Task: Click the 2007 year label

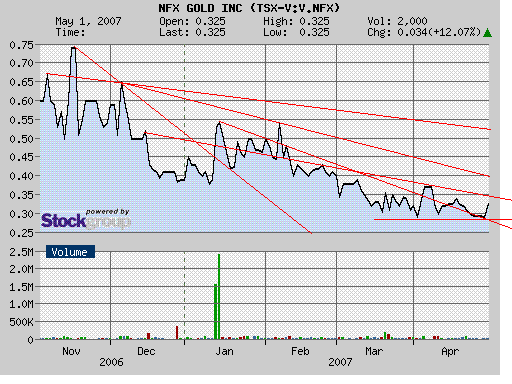Action: (x=340, y=362)
